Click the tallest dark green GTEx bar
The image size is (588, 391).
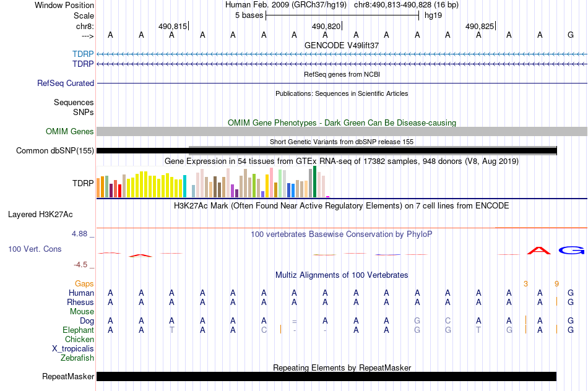pyautogui.click(x=315, y=182)
